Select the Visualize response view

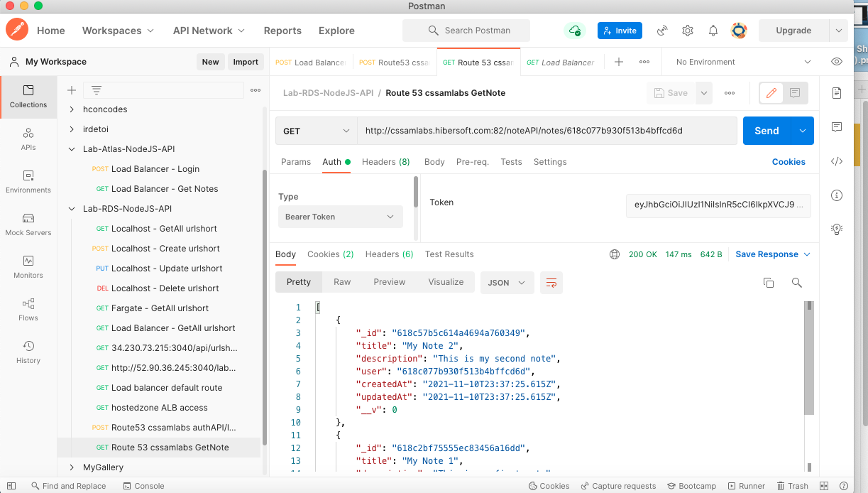[x=446, y=282]
